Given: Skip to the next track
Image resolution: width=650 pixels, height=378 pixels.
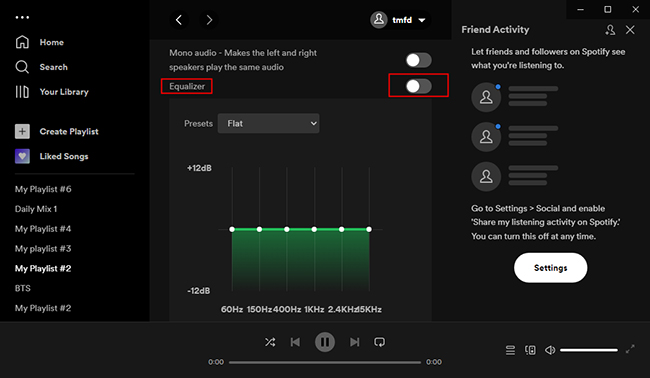Looking at the screenshot, I should [x=354, y=342].
